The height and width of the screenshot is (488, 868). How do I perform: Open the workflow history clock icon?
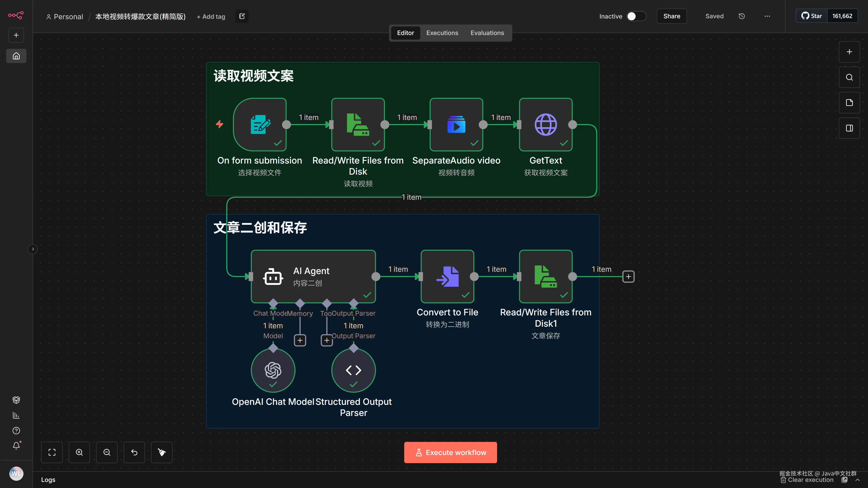[742, 16]
